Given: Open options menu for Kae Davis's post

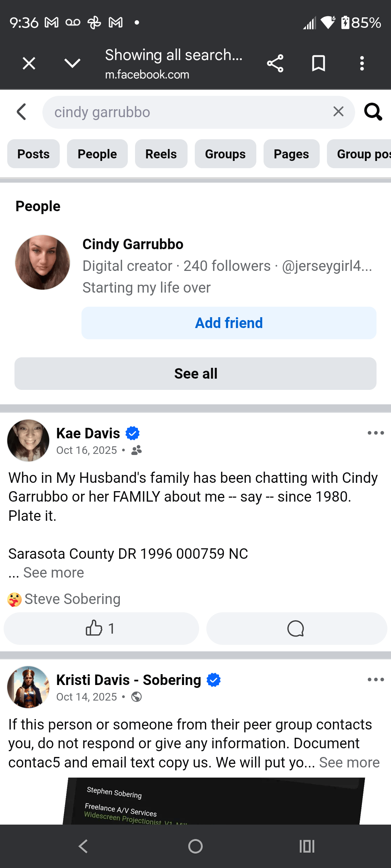Looking at the screenshot, I should pos(375,433).
